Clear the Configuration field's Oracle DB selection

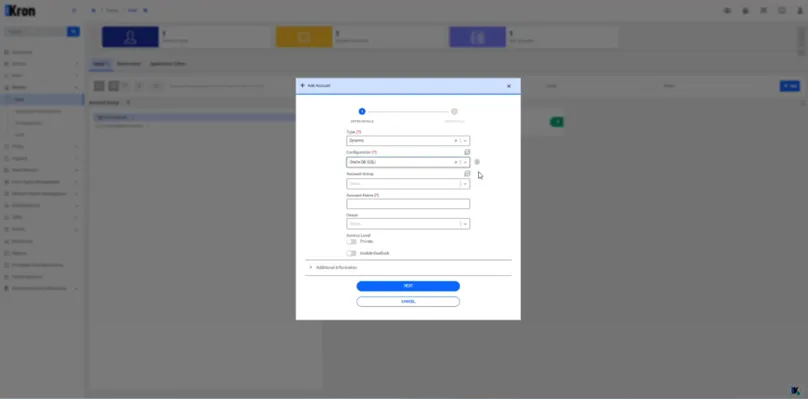tap(456, 162)
